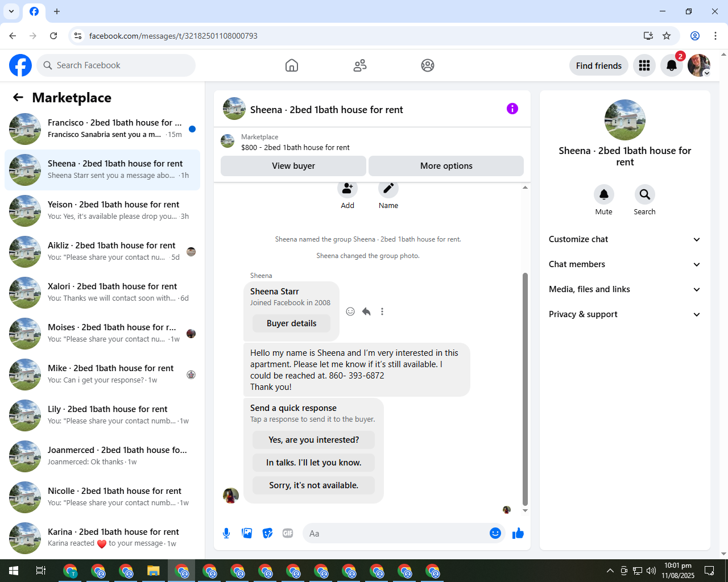The height and width of the screenshot is (582, 728).
Task: Open Task View on the taskbar
Action: coord(41,571)
